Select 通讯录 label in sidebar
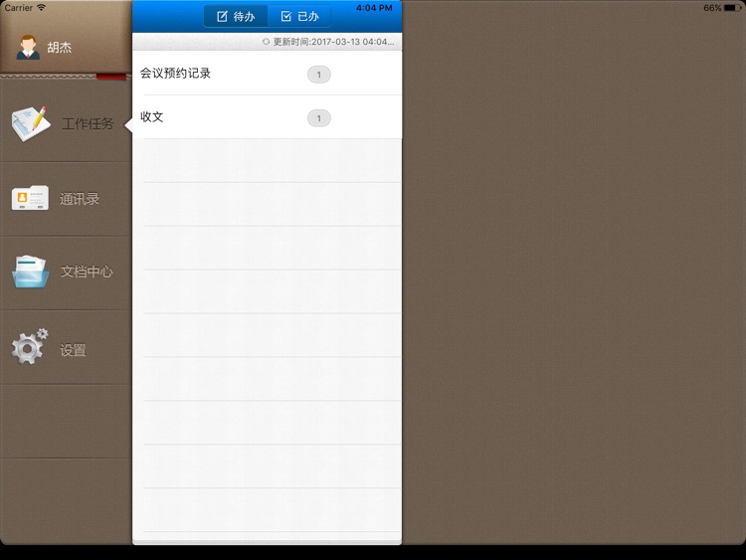Image resolution: width=746 pixels, height=560 pixels. pos(80,199)
